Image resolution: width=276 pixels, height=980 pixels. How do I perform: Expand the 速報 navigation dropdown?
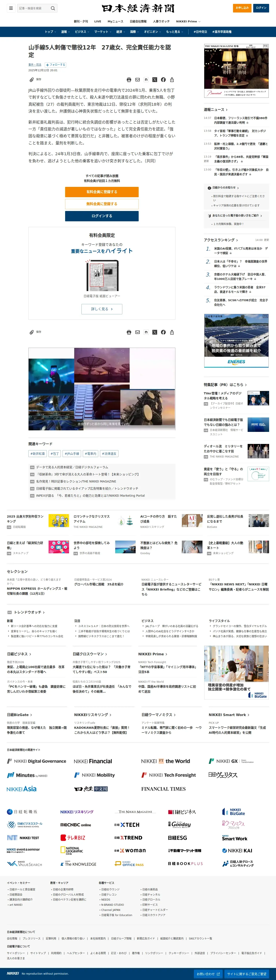click(65, 32)
